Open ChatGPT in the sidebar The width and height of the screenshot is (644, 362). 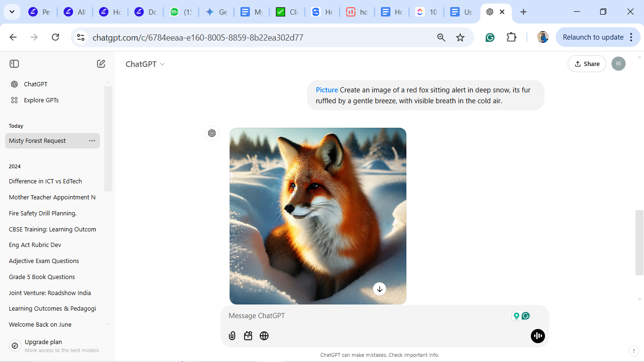pyautogui.click(x=52, y=84)
